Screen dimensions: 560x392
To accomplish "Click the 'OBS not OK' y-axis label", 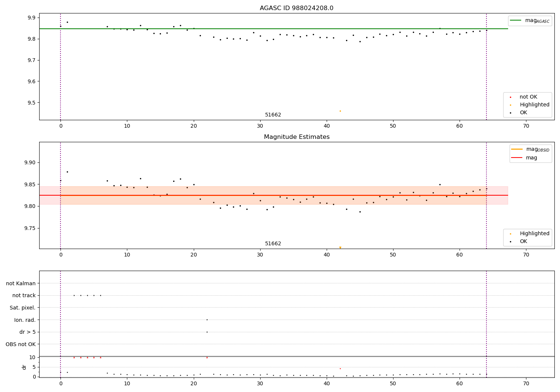I will (21, 344).
